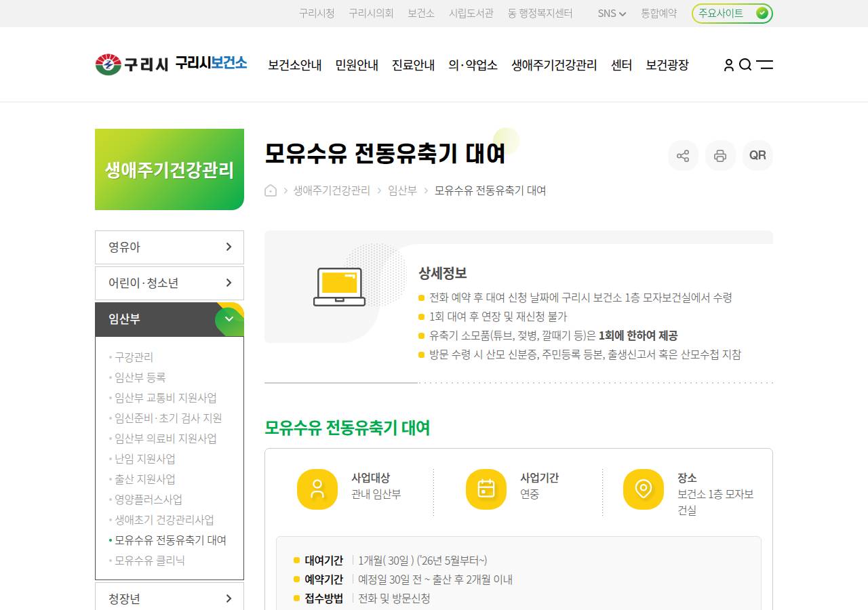
Task: Open 임산부 의료비 지원사업 submenu
Action: point(165,439)
